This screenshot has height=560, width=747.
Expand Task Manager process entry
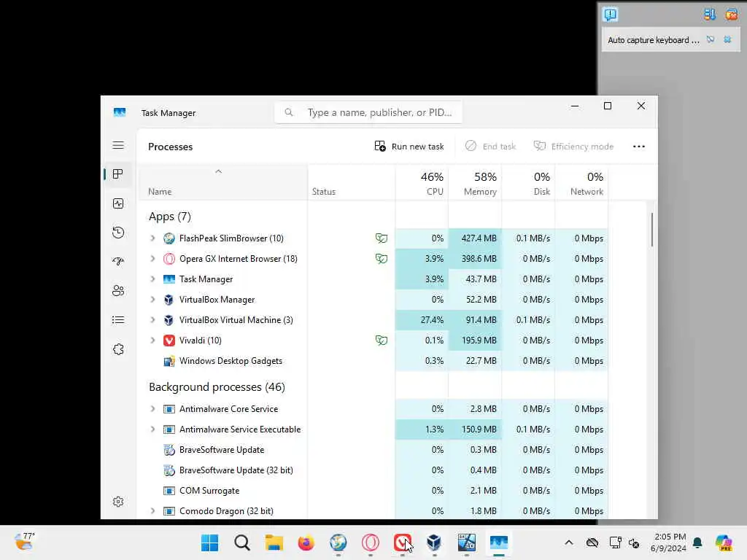click(152, 279)
